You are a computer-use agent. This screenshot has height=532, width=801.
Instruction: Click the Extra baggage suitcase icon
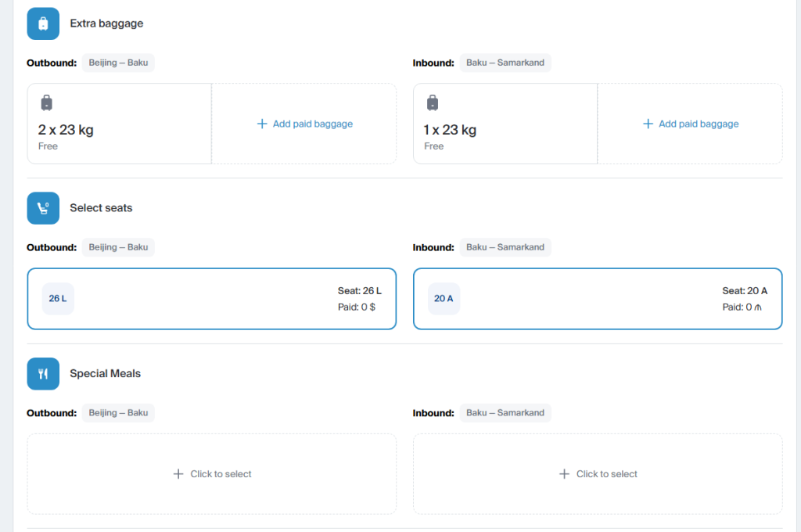point(43,23)
